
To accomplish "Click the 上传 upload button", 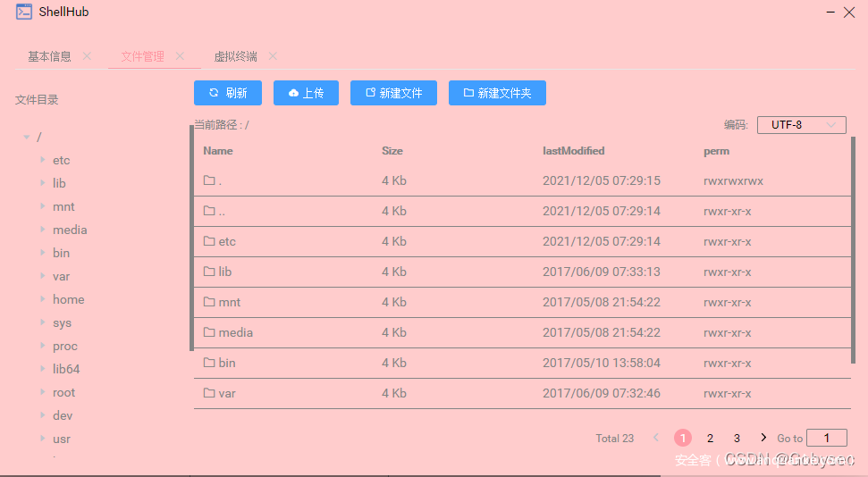I will (306, 93).
